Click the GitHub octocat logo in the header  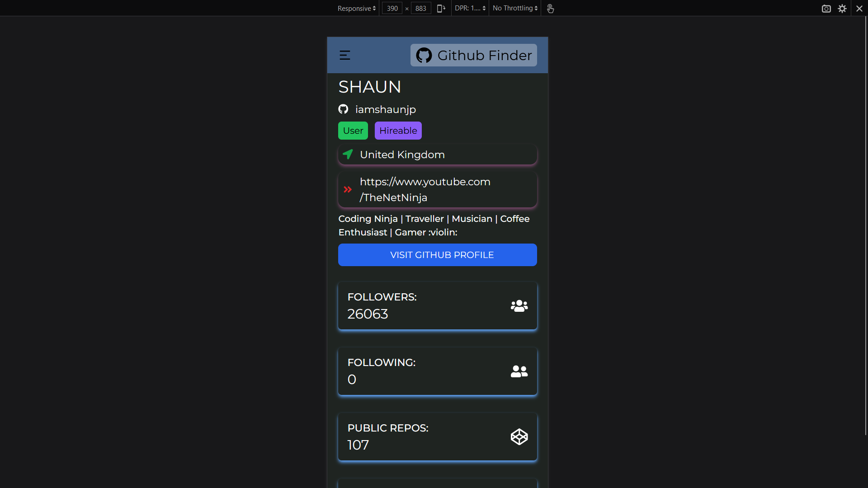[423, 55]
